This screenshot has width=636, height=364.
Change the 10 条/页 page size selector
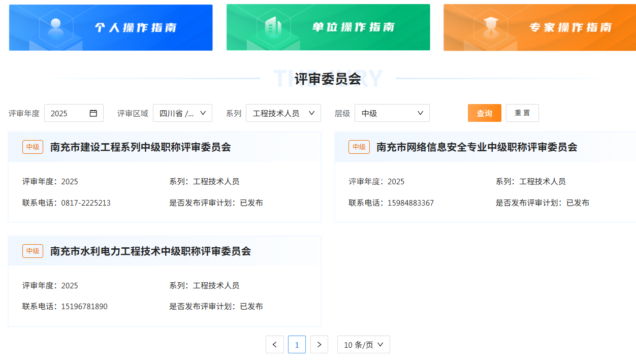(363, 345)
